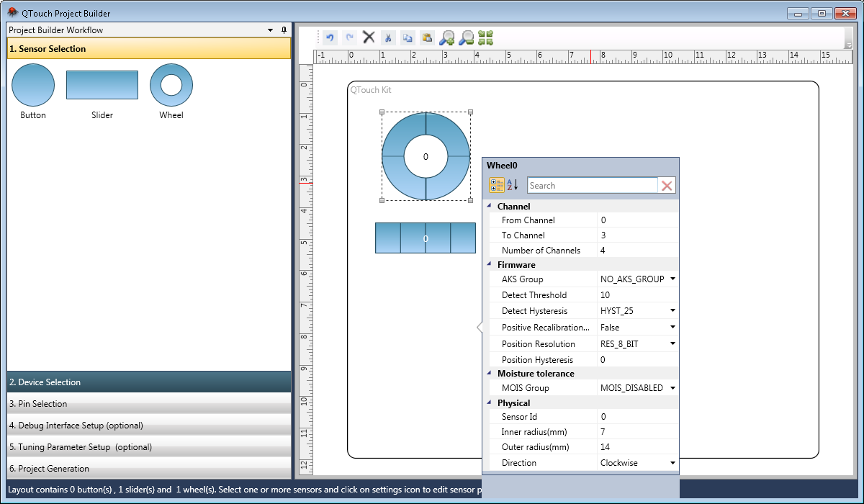This screenshot has width=864, height=504.
Task: Click the Number of Channels value
Action: coord(637,251)
